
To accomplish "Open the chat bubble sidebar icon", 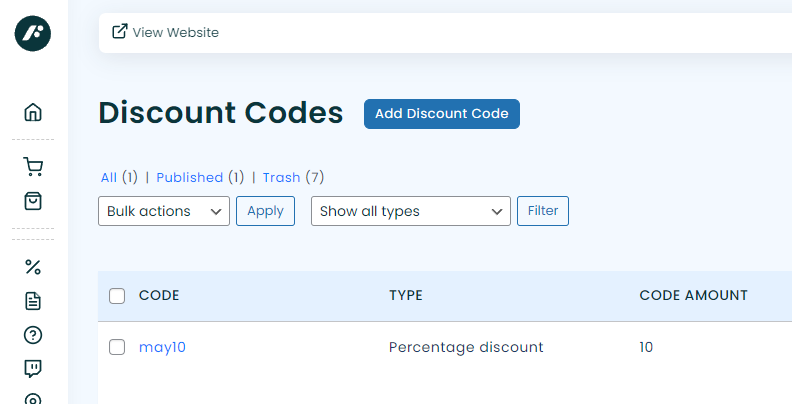I will [x=33, y=368].
